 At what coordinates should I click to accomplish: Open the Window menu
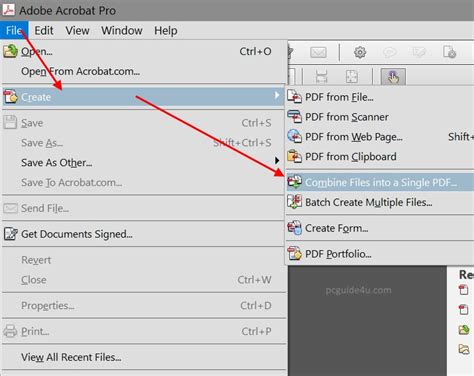tap(122, 31)
